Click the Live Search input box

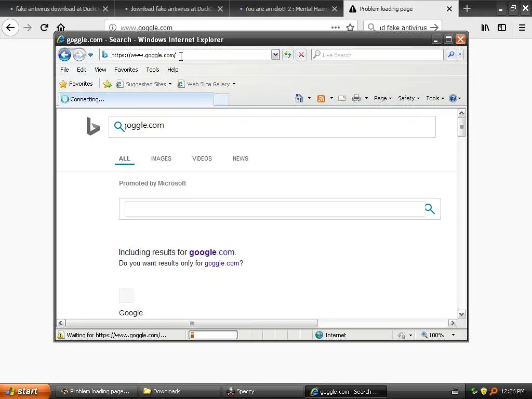pyautogui.click(x=377, y=55)
